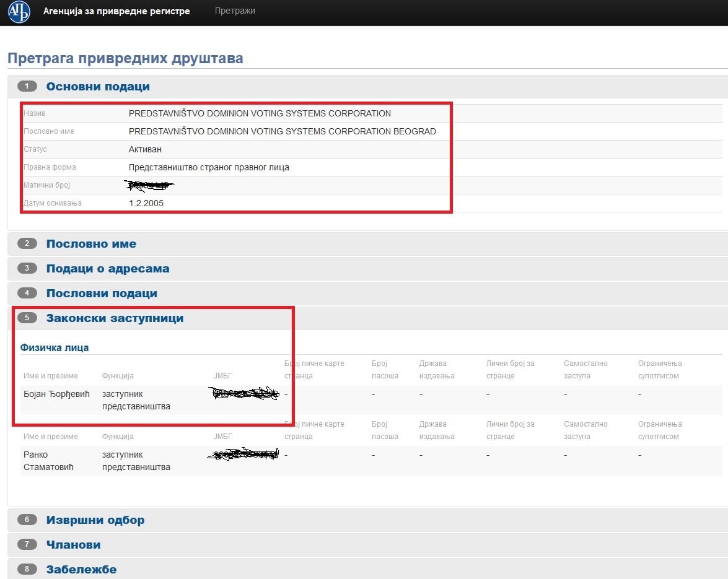The image size is (728, 579).
Task: Click the number 6 section badge
Action: coord(27,520)
